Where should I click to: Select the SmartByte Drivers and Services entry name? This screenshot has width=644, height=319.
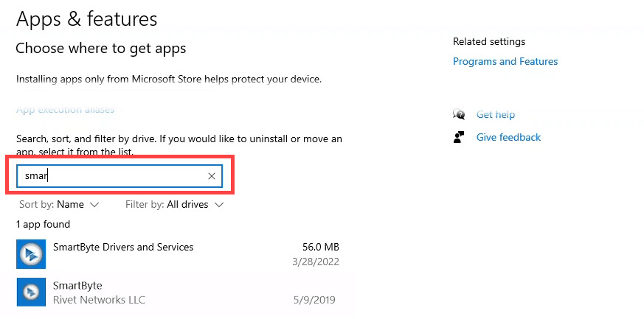coord(123,248)
